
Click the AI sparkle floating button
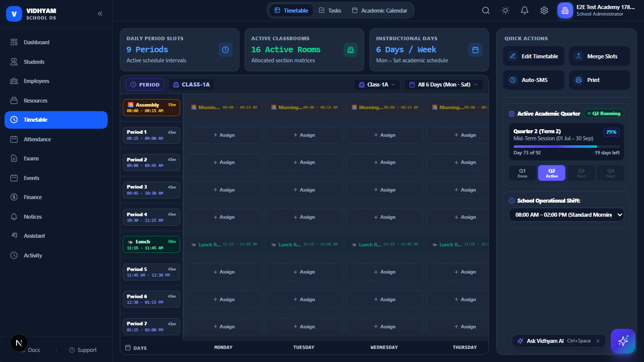coord(623,341)
